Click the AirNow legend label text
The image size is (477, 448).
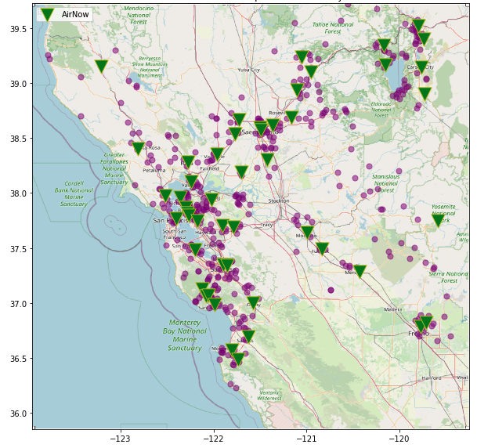pyautogui.click(x=75, y=14)
